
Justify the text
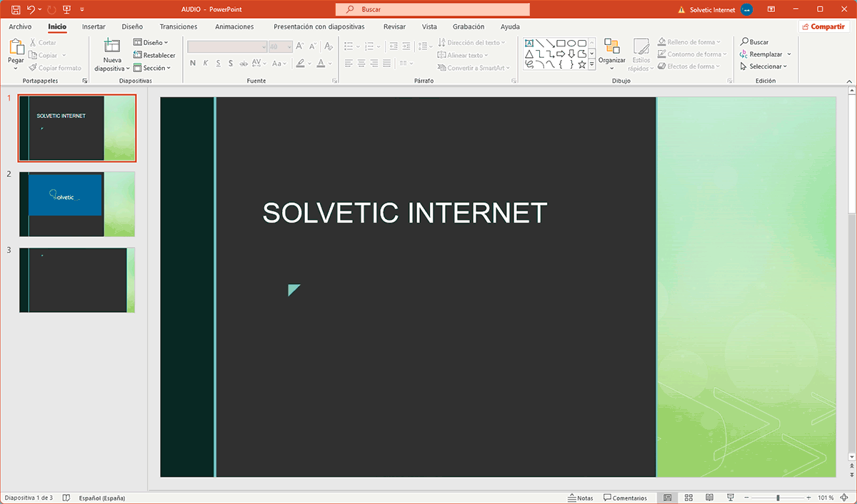pyautogui.click(x=388, y=64)
